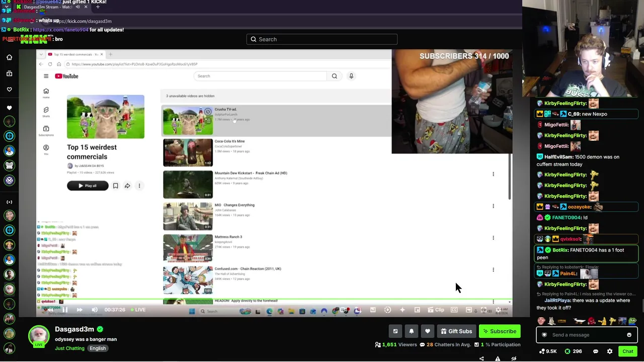The width and height of the screenshot is (644, 362).
Task: Close the Dasgasd3m Stream browser tab
Action: click(86, 7)
